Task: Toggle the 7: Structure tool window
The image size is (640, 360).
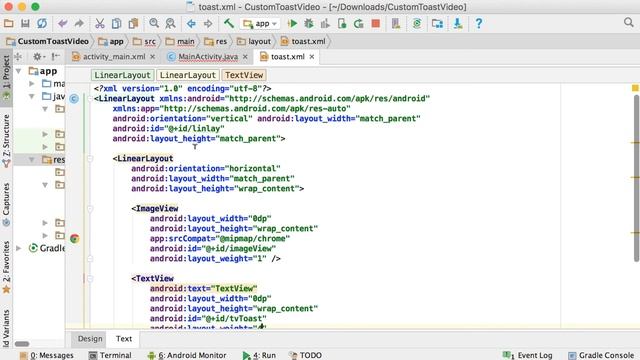Action: [6, 141]
